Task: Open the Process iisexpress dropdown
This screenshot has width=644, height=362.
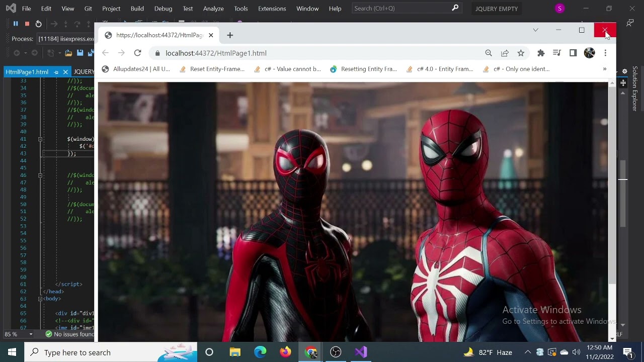Action: click(x=66, y=39)
